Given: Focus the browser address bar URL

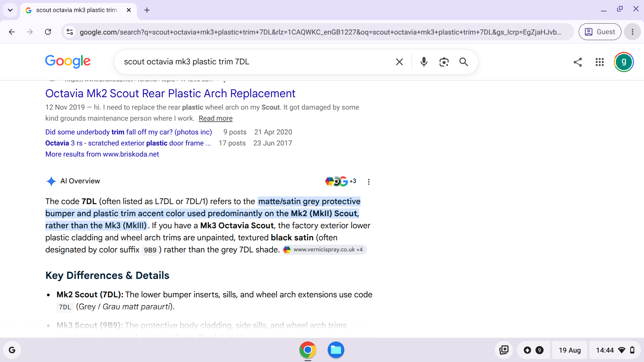Looking at the screenshot, I should coord(320,32).
